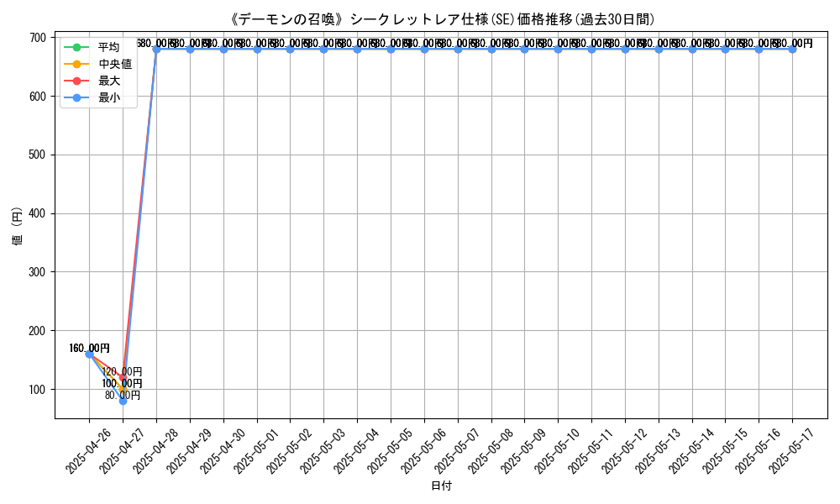Viewport: 840px width, 504px height.
Task: Click the 680 yen data point on 2025-05-01
Action: pos(257,50)
